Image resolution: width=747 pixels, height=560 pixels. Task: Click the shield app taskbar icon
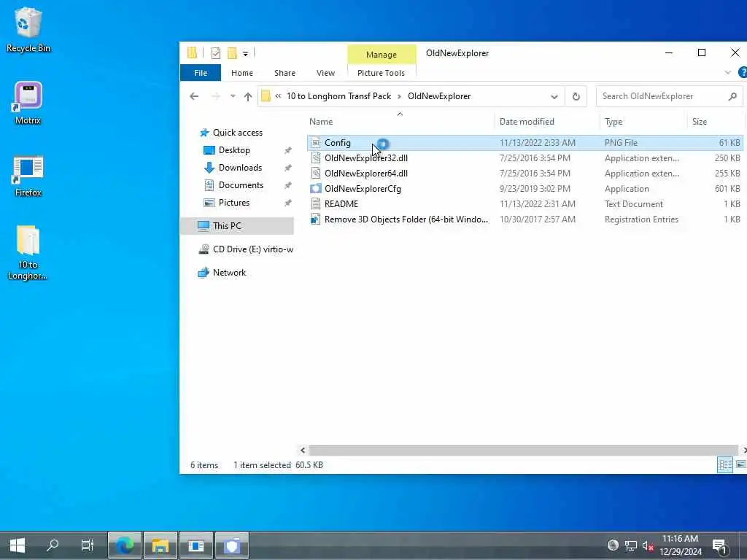click(x=232, y=545)
